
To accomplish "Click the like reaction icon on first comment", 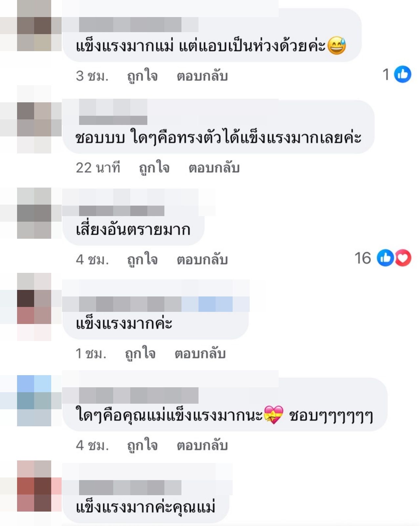I will pyautogui.click(x=402, y=74).
